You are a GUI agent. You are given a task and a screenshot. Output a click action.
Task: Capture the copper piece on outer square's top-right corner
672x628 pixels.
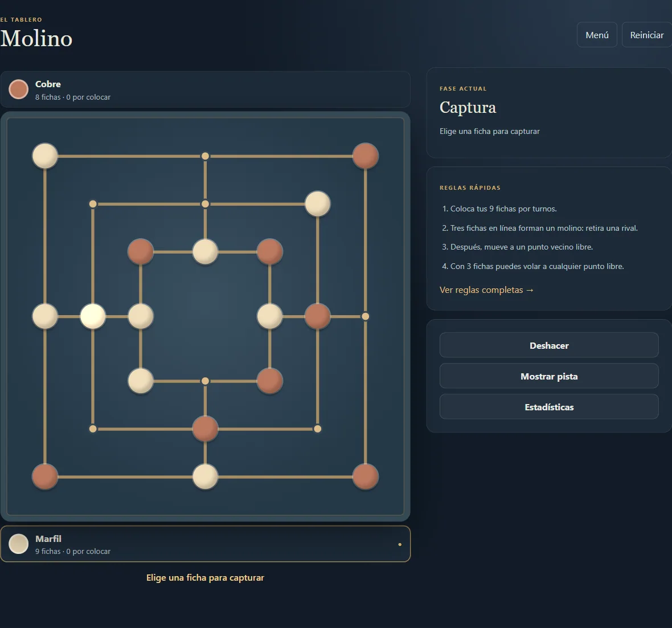tap(365, 156)
